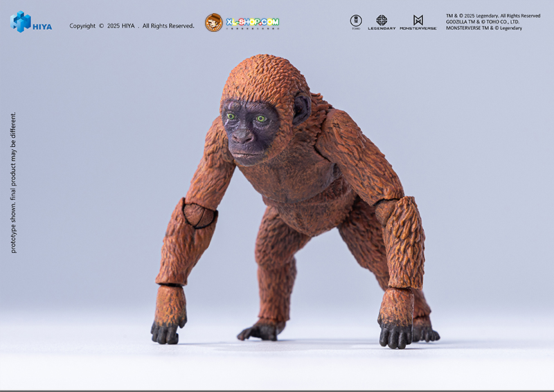The image size is (554, 392).
Task: Click the black hand at bottom right
Action: pyautogui.click(x=395, y=335)
